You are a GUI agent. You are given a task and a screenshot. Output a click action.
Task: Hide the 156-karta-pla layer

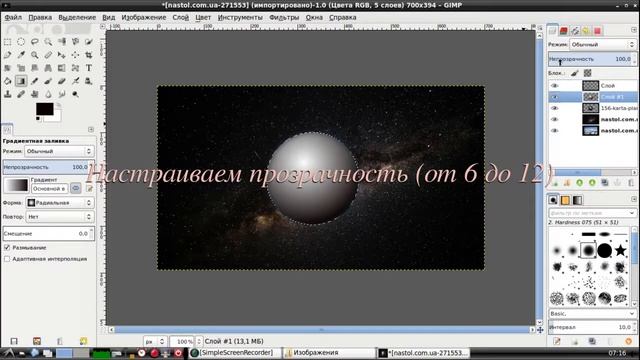coord(554,108)
